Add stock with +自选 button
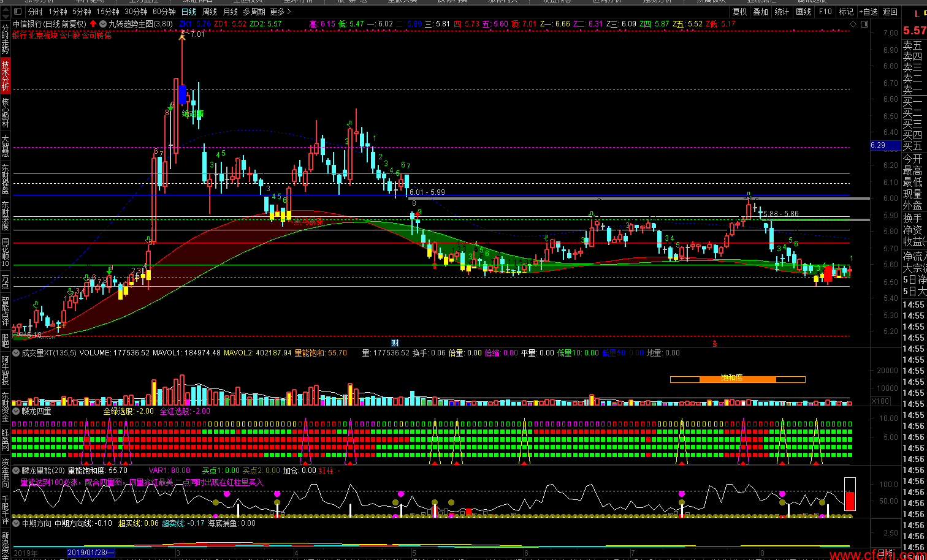Viewport: 927px width, 560px height. pos(868,12)
